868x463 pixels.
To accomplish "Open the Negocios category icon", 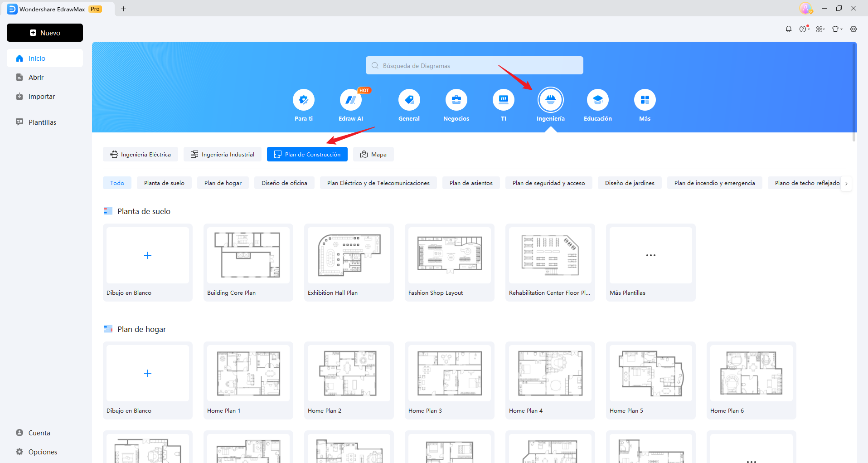I will pos(456,100).
